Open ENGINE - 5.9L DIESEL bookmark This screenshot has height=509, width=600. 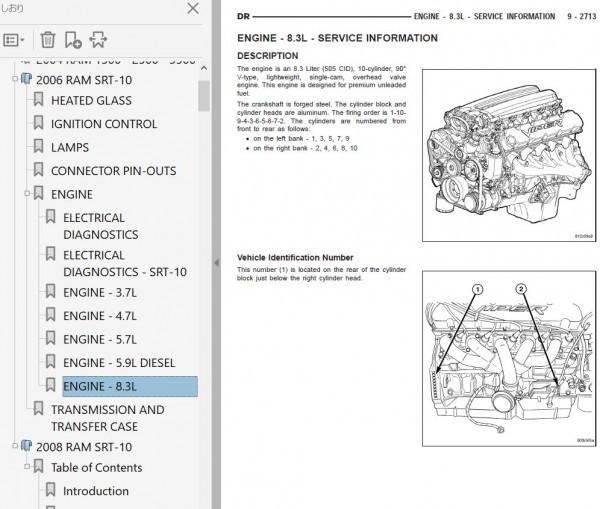click(119, 363)
